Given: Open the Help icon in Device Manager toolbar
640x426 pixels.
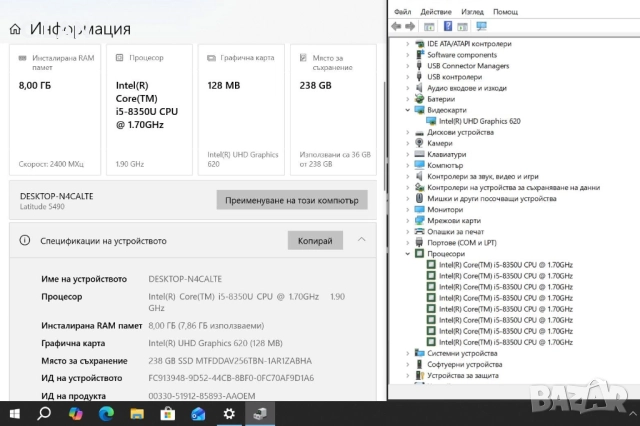Looking at the screenshot, I should point(448,26).
